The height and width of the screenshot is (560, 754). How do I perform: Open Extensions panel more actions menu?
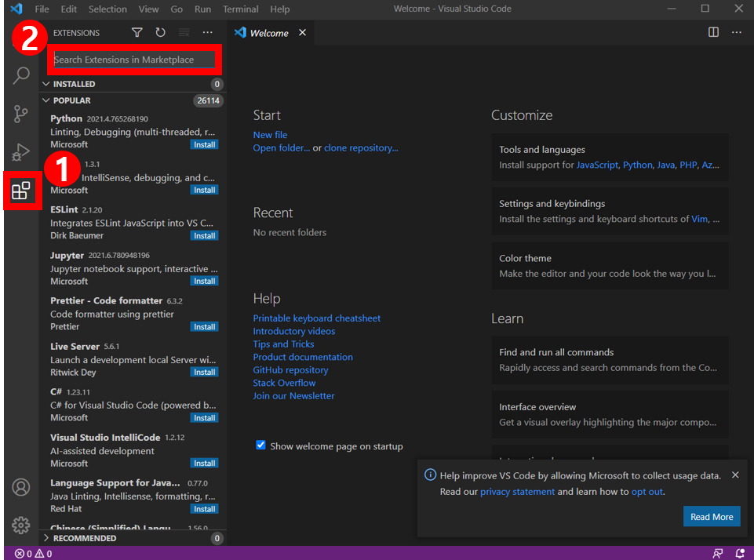208,33
